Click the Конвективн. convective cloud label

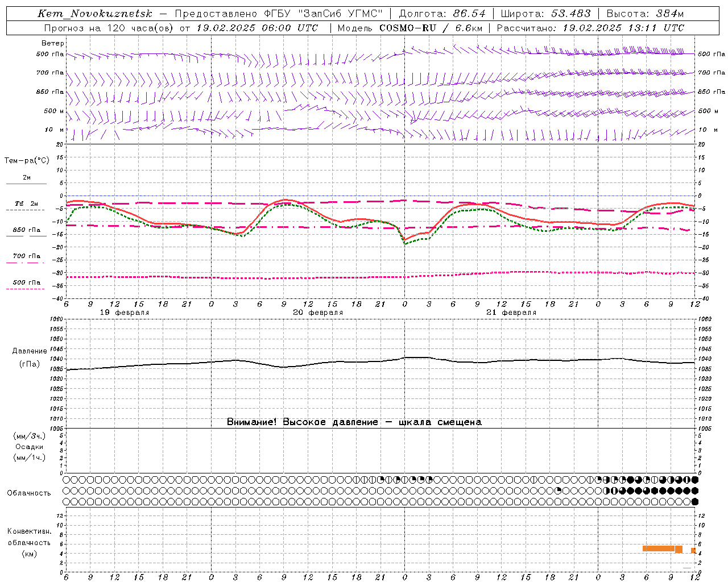30,531
